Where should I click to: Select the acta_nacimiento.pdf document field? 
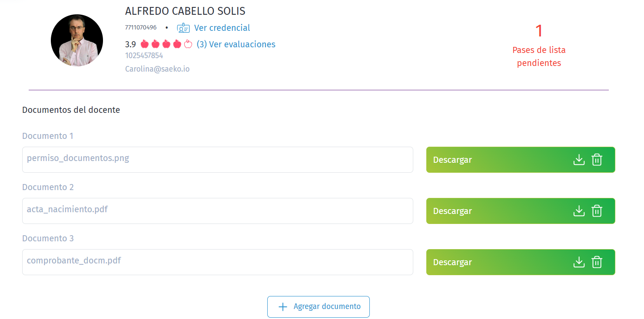[217, 211]
